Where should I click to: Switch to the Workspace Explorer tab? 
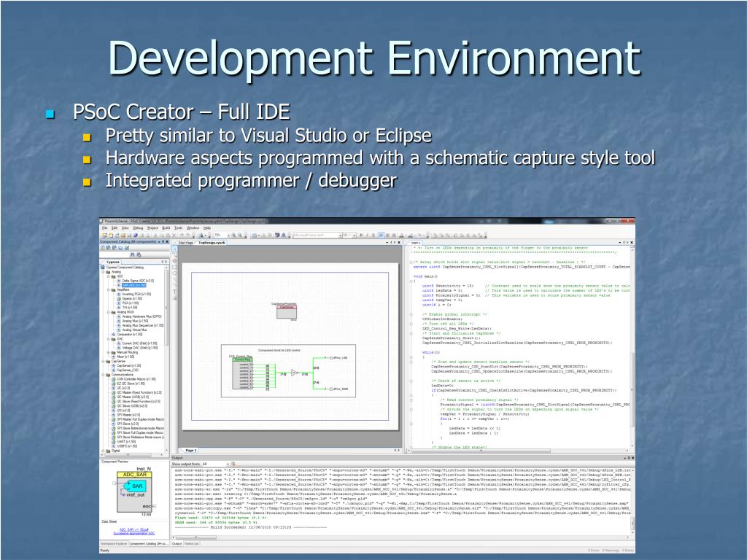point(114,543)
